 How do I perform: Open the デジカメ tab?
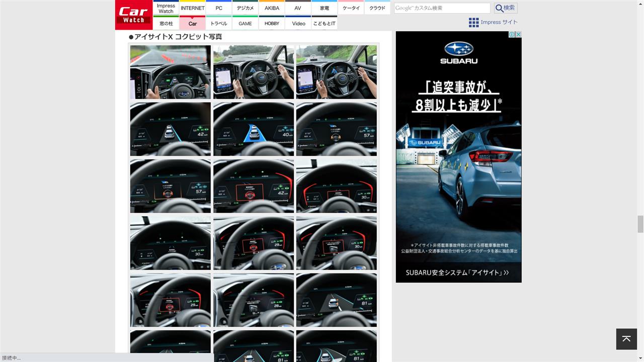tap(246, 8)
